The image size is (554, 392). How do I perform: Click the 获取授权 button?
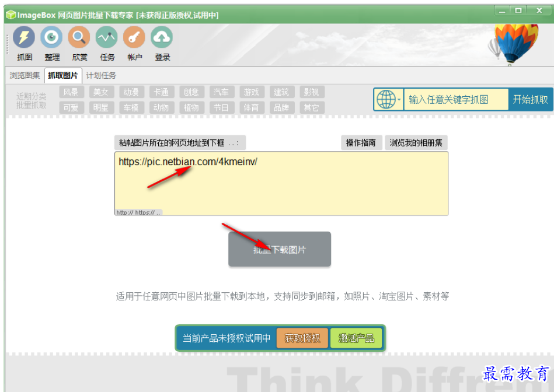pyautogui.click(x=302, y=338)
